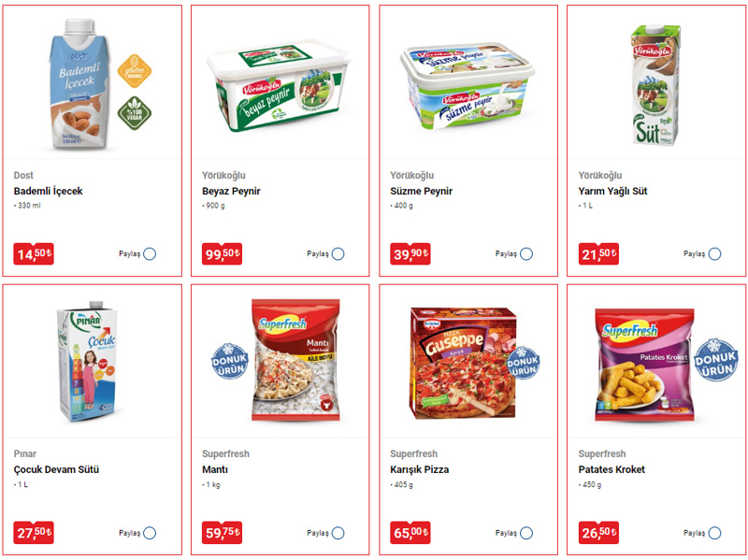Select Paylaş circle for Karışık Pizza

pos(526,533)
